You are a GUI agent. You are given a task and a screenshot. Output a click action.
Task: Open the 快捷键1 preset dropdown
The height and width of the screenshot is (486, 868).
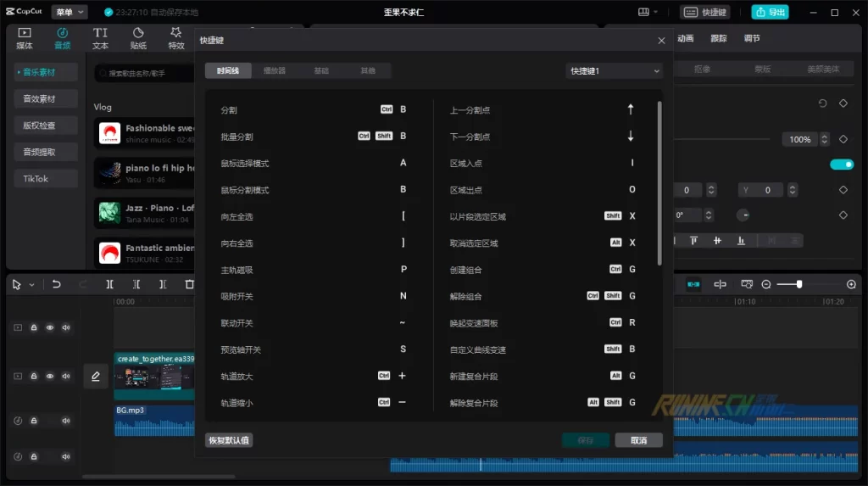(614, 71)
